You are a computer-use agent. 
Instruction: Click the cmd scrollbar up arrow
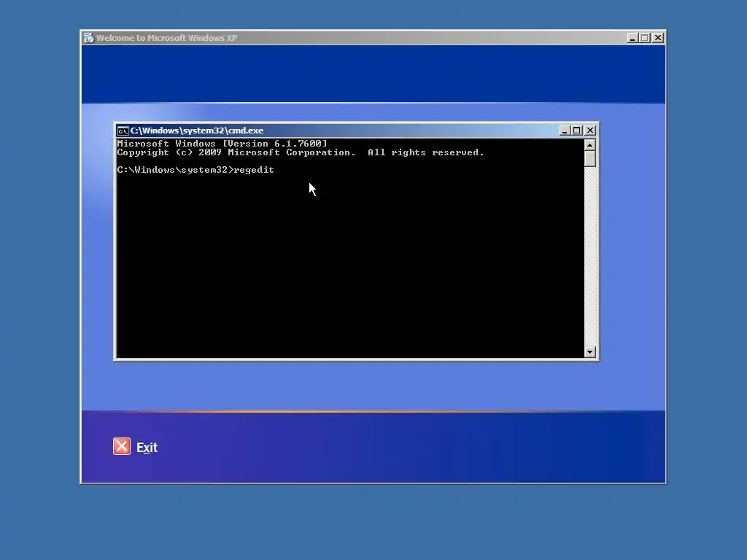coord(589,145)
